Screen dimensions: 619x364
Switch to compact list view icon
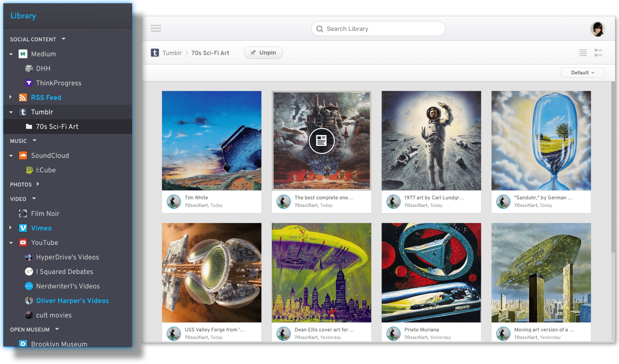583,53
